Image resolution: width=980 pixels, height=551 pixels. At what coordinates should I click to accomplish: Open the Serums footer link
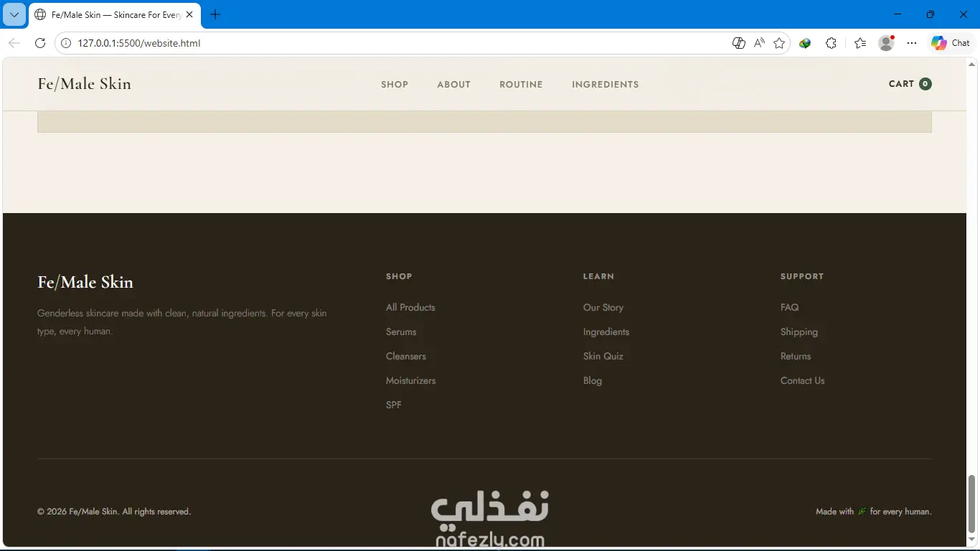(x=401, y=331)
